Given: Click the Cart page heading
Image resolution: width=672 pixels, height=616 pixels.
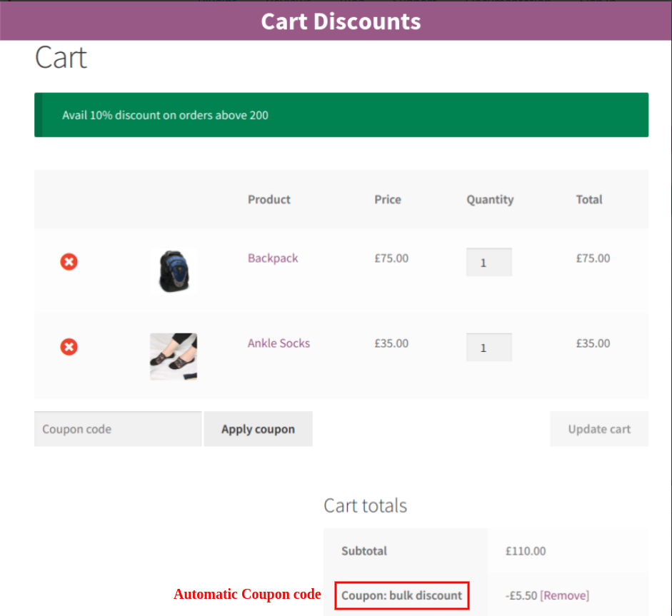Looking at the screenshot, I should [61, 57].
